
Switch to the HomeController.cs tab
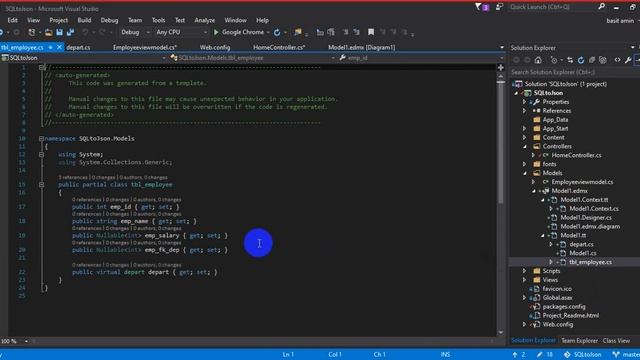279,47
